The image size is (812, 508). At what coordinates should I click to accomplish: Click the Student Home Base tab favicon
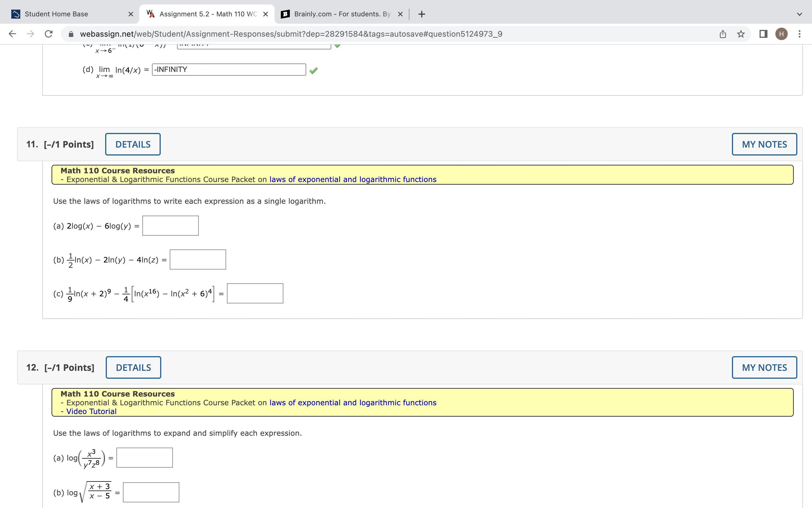[x=16, y=14]
